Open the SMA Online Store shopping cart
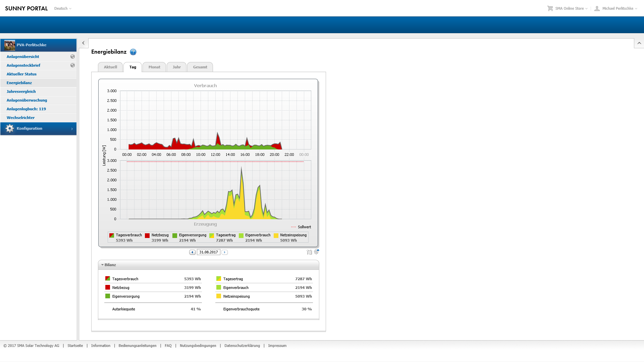 tap(550, 8)
